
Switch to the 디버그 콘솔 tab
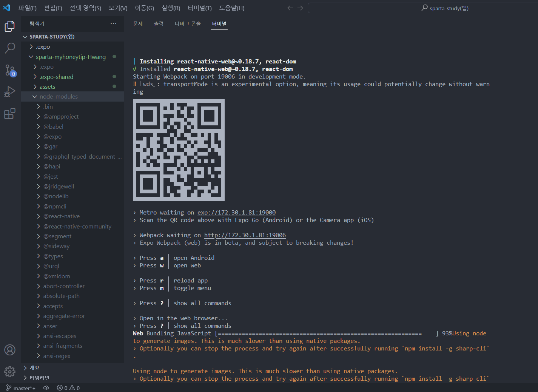(188, 24)
